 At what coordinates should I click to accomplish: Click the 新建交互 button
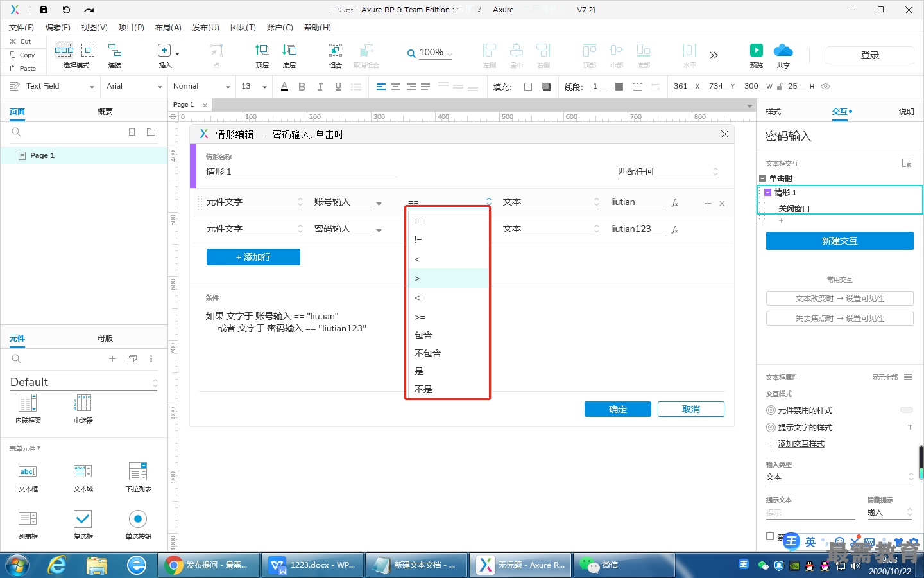840,241
